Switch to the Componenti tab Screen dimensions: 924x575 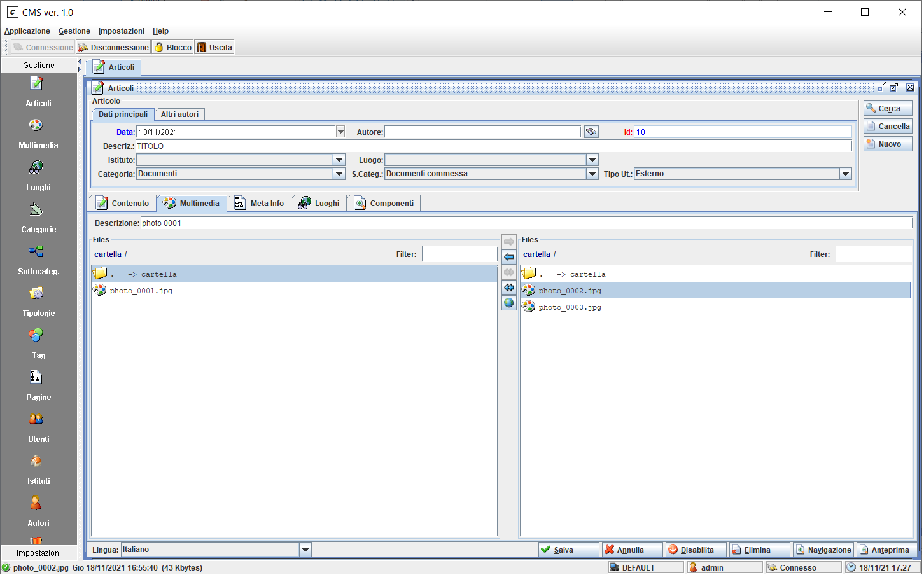pos(384,204)
